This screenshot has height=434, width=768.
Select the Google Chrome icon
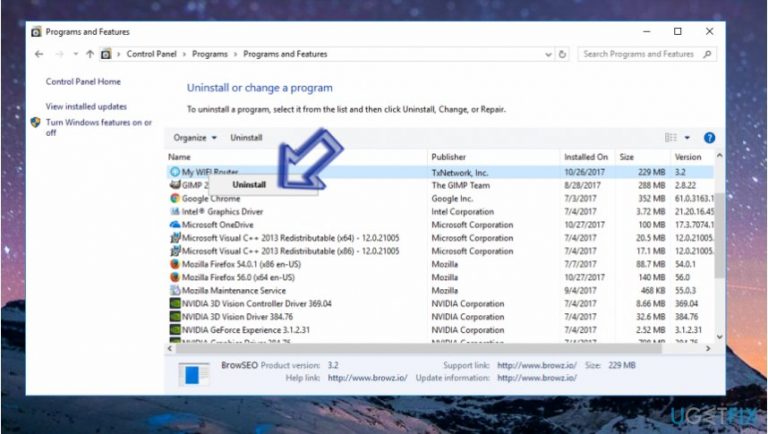click(175, 198)
